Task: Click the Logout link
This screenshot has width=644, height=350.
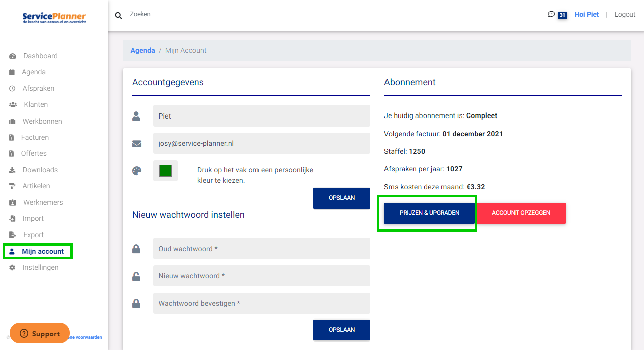Action: click(x=625, y=14)
